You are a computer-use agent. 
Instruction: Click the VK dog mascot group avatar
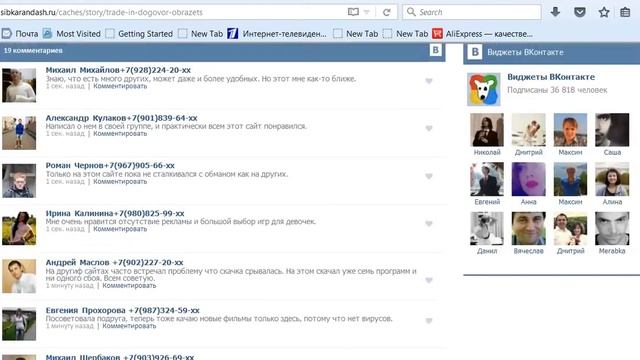(484, 89)
